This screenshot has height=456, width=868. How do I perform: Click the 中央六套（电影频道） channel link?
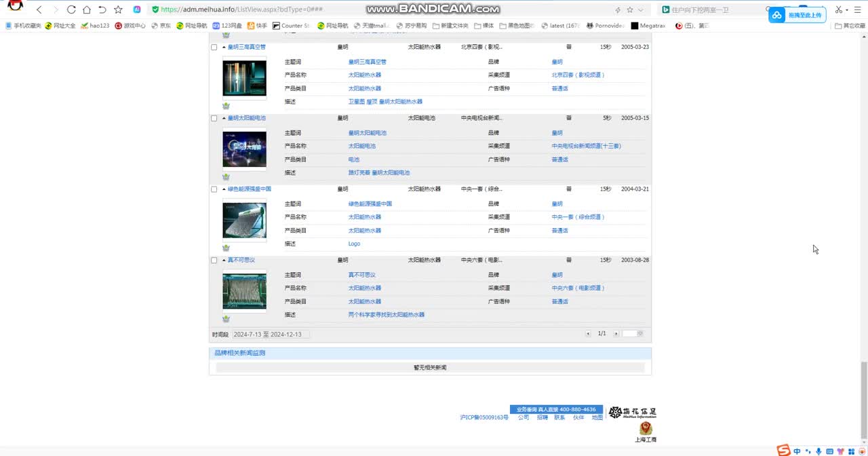pos(578,288)
